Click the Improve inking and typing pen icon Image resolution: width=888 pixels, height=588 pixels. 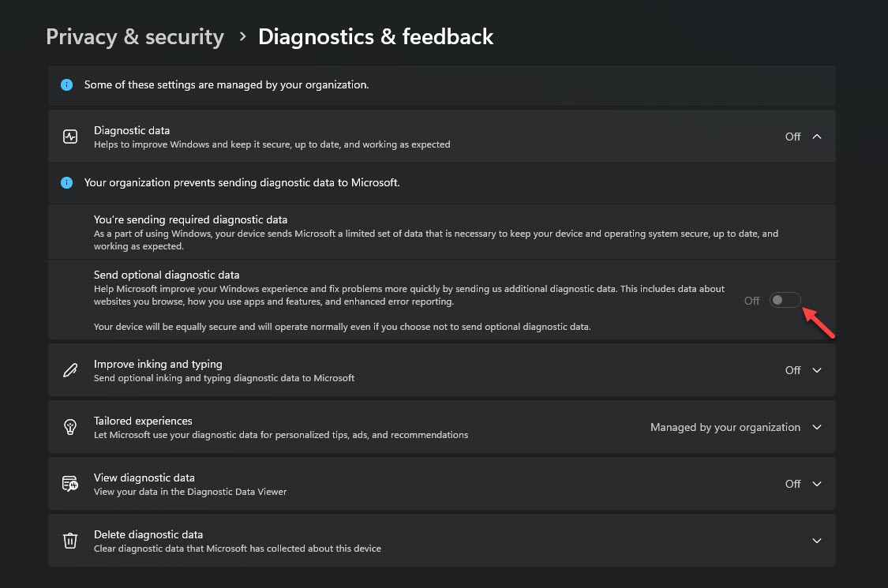pos(70,370)
